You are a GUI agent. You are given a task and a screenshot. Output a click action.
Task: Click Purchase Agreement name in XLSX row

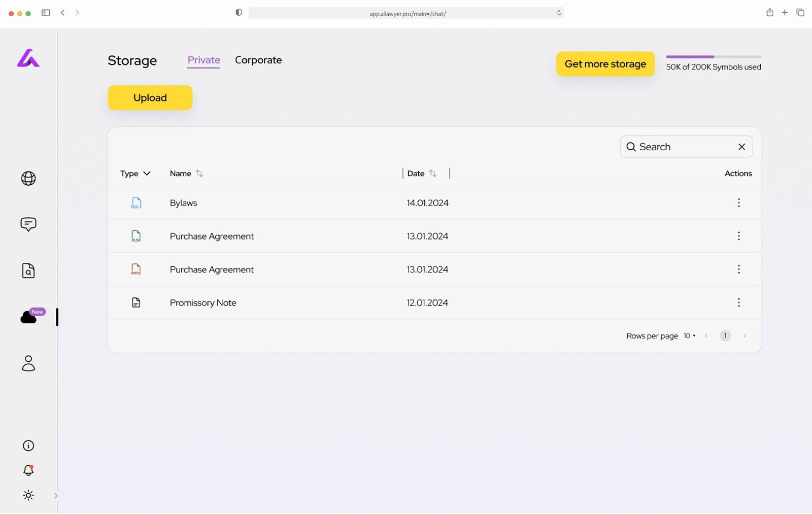coord(212,236)
